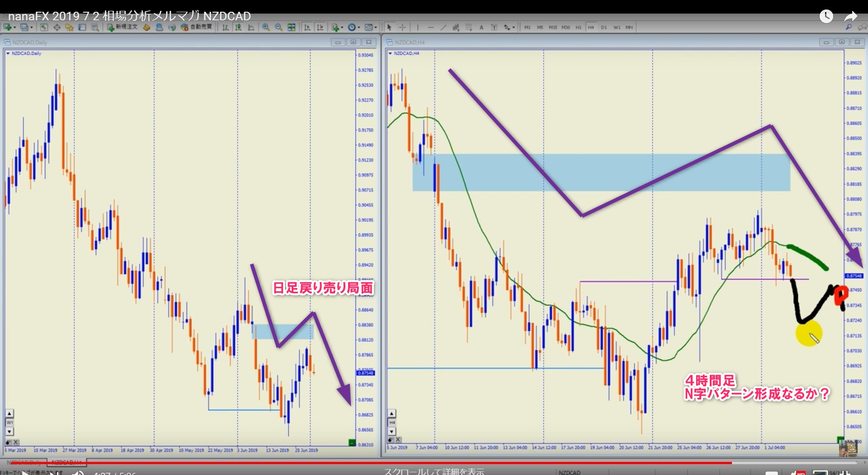Open the Strategy Tester magnifier icon
Image resolution: width=868 pixels, height=475 pixels.
coord(95,28)
